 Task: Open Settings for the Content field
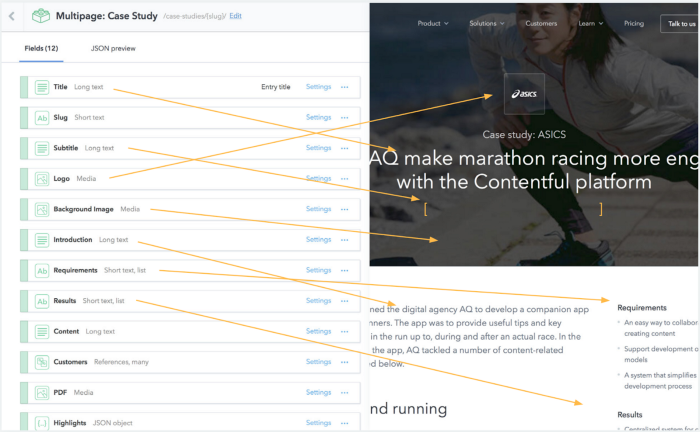click(x=318, y=332)
